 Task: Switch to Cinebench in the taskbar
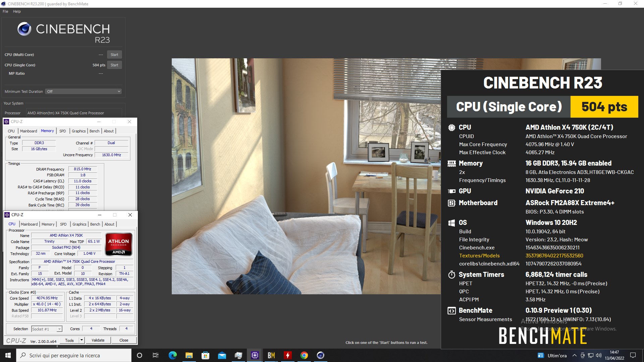point(320,355)
